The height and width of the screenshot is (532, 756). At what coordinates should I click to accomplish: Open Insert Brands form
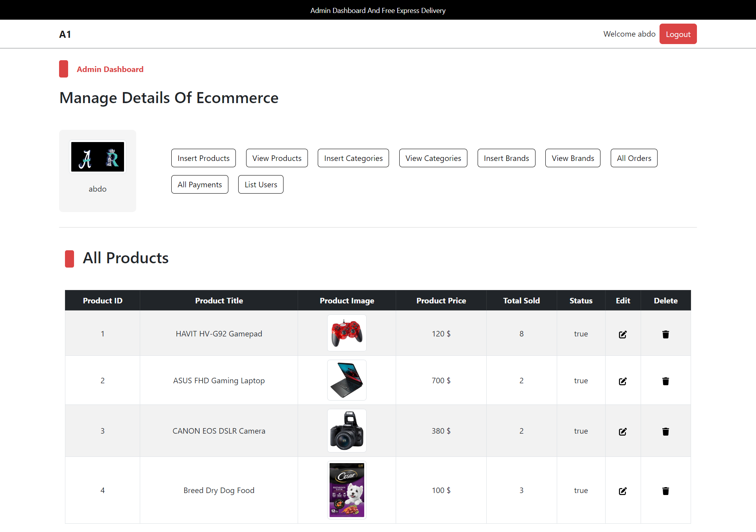coord(506,158)
